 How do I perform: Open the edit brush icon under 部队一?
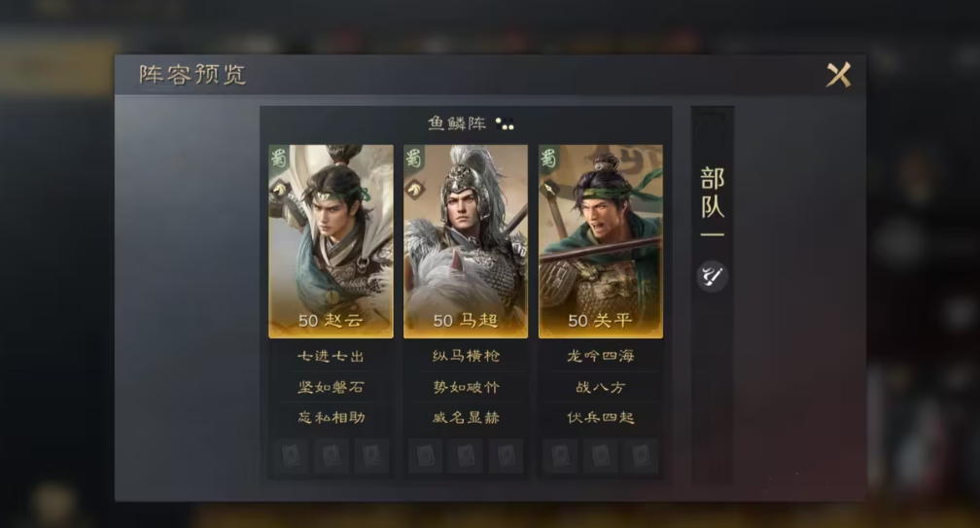712,276
